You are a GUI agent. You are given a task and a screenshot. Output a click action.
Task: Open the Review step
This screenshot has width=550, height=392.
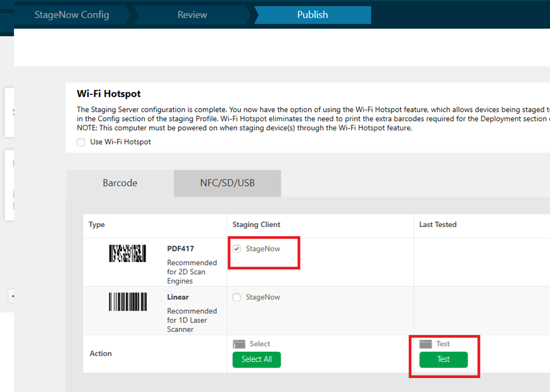click(190, 15)
